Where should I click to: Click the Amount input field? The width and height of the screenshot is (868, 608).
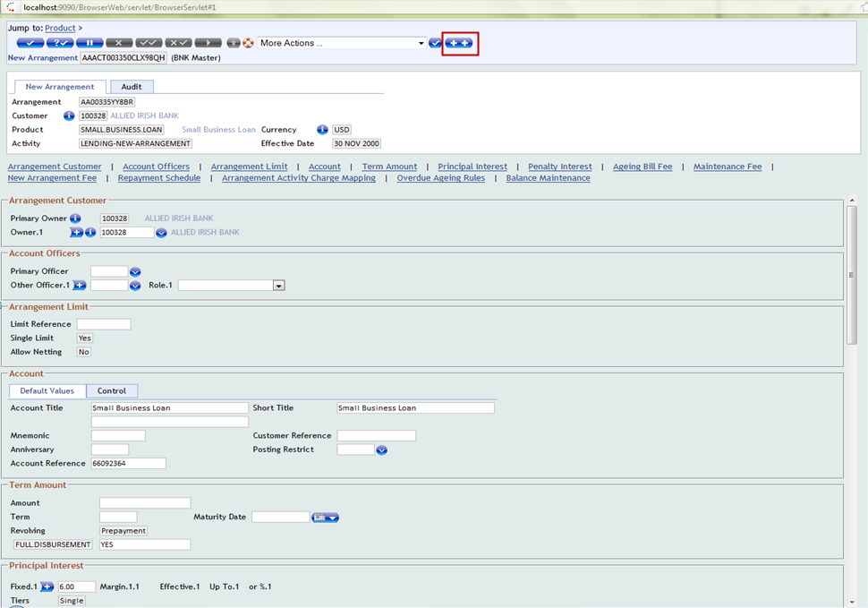click(145, 503)
